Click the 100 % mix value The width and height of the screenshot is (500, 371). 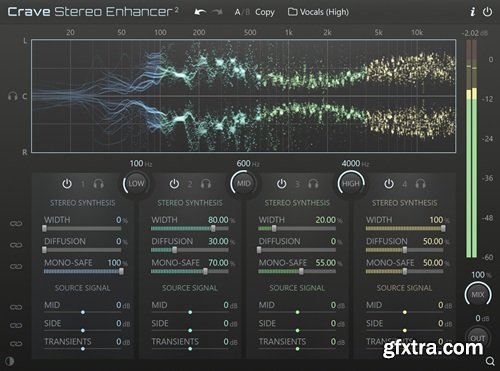point(481,275)
